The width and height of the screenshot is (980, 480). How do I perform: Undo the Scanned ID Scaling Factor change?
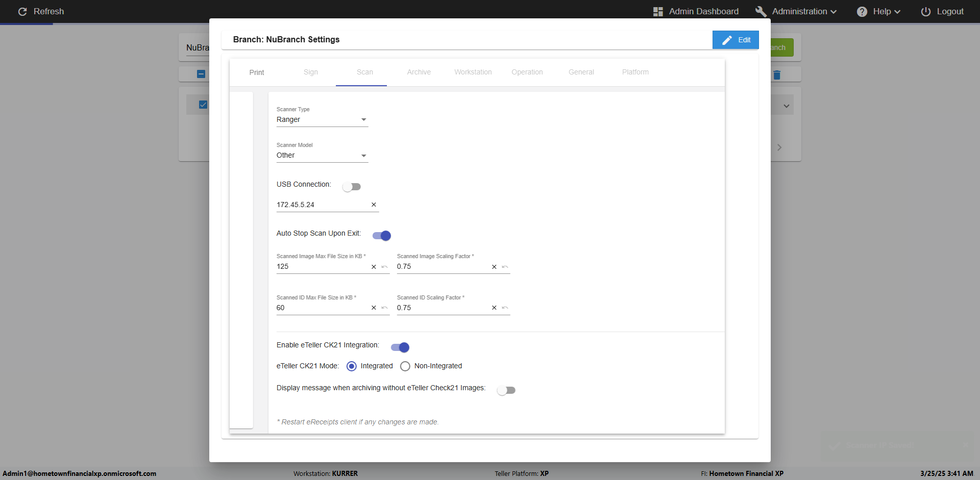click(x=505, y=308)
